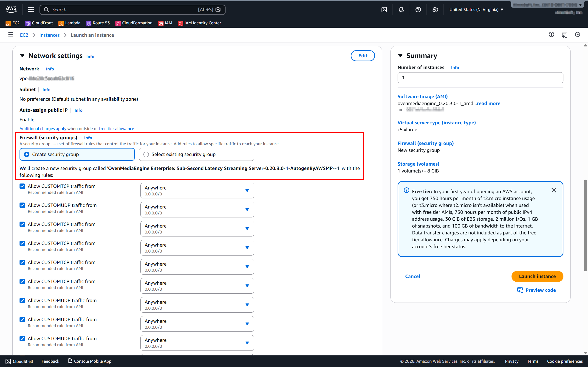588x367 pixels.
Task: Click the Preview code icon link
Action: pyautogui.click(x=537, y=290)
